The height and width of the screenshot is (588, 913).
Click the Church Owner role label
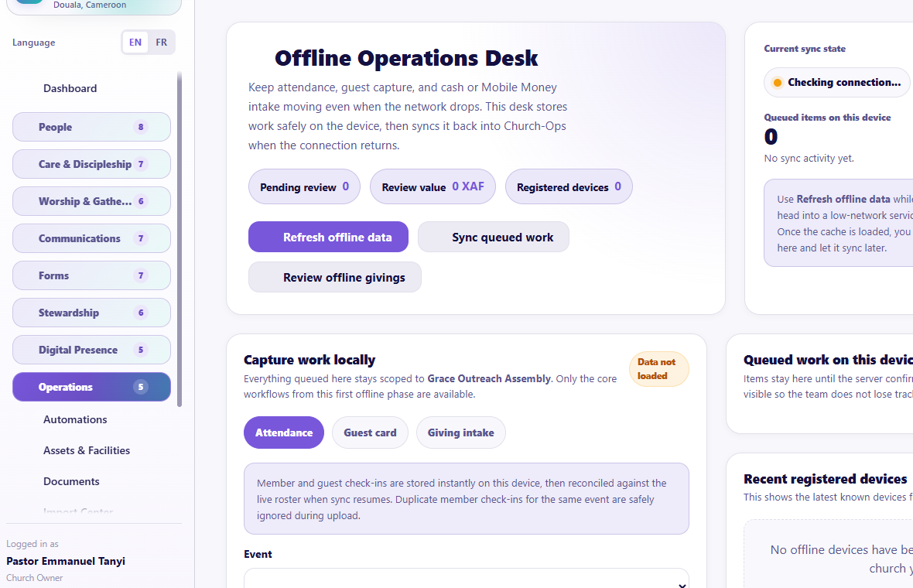point(34,578)
